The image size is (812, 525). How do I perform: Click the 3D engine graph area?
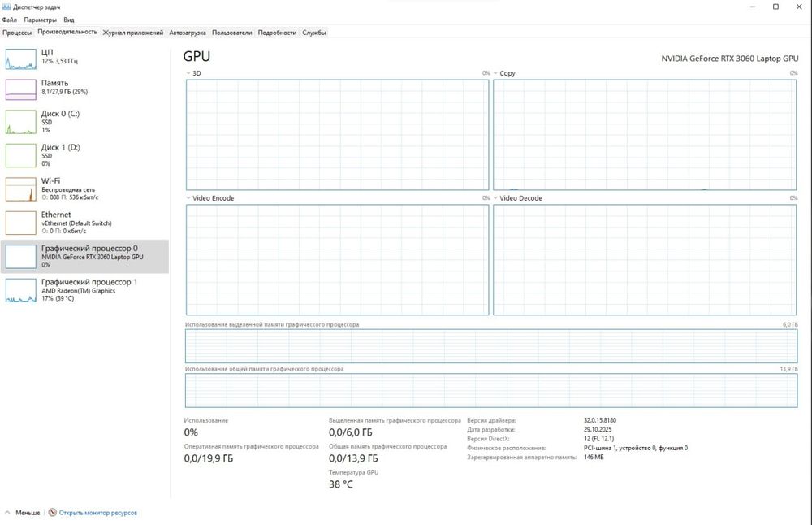tap(337, 135)
